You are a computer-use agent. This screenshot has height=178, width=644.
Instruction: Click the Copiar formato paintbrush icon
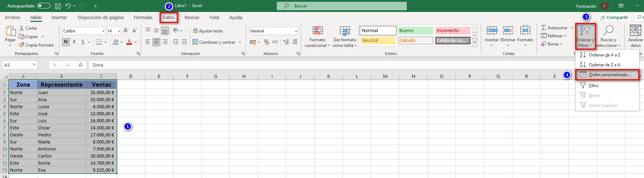tap(22, 45)
